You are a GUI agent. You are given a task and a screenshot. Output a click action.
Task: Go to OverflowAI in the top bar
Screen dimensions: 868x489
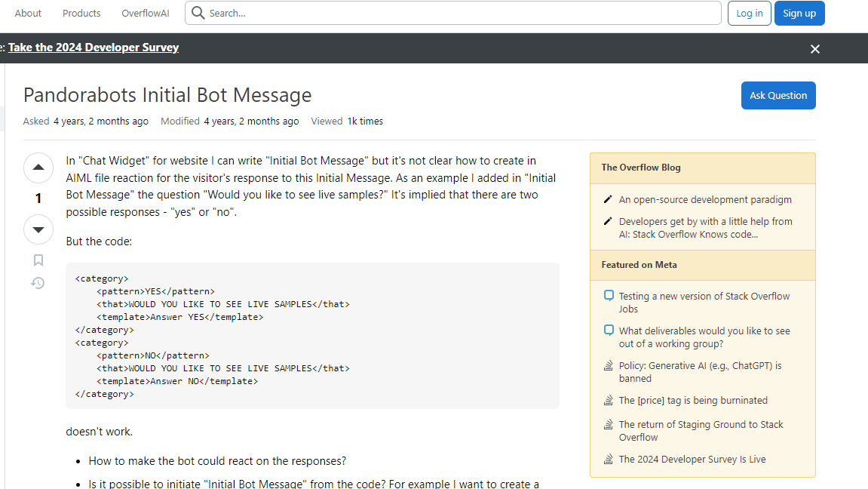point(144,13)
